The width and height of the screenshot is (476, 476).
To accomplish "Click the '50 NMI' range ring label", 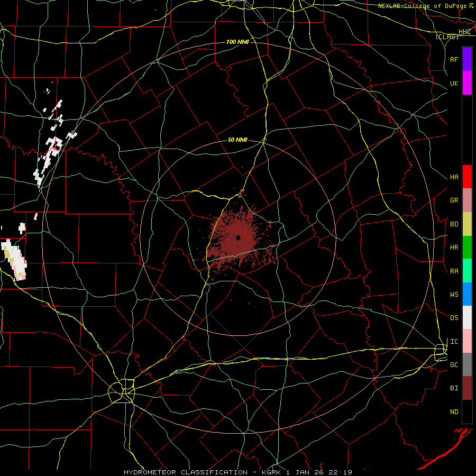I will [237, 140].
